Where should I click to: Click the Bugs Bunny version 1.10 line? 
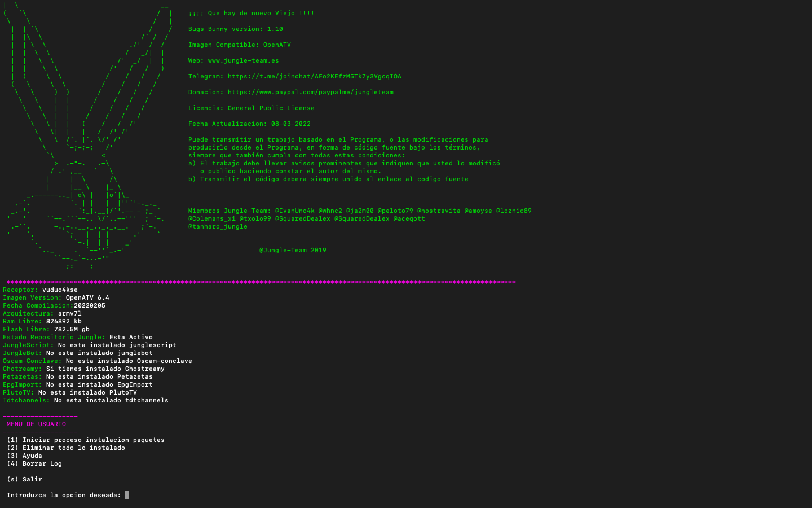pos(235,29)
